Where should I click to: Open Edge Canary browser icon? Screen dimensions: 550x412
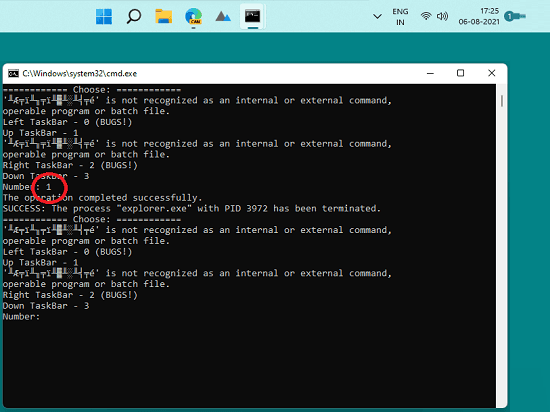tap(194, 16)
